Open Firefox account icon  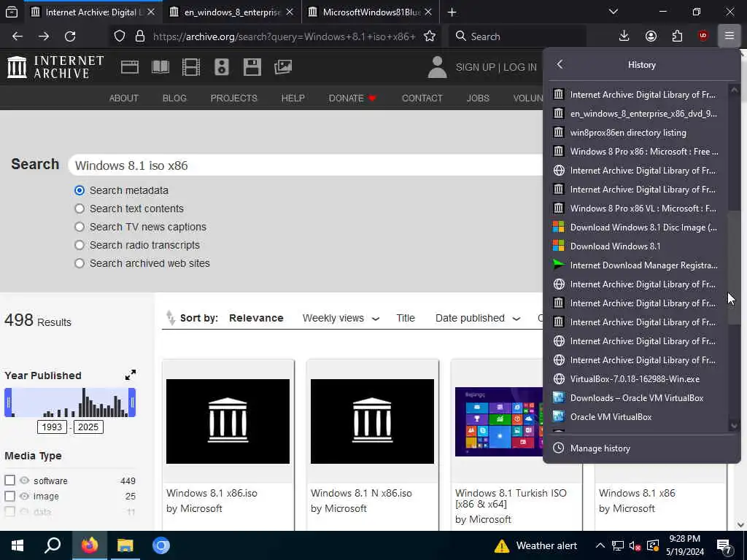click(651, 36)
